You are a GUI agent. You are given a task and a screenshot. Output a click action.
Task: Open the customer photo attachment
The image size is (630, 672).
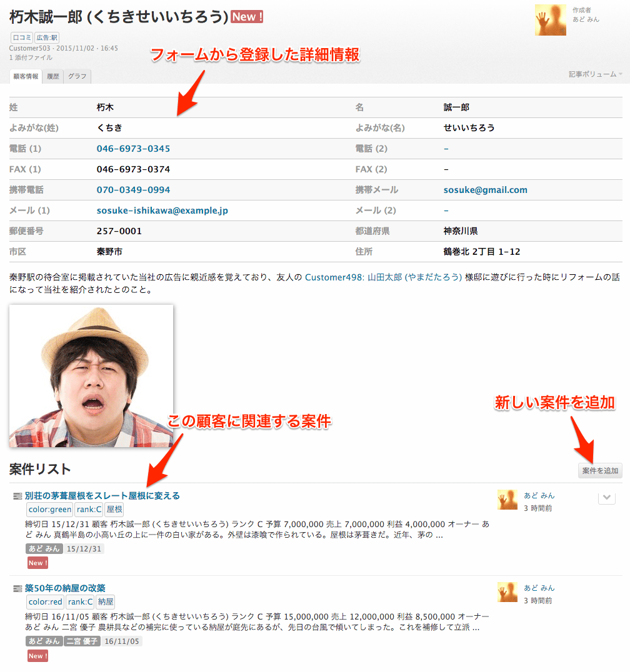(91, 376)
